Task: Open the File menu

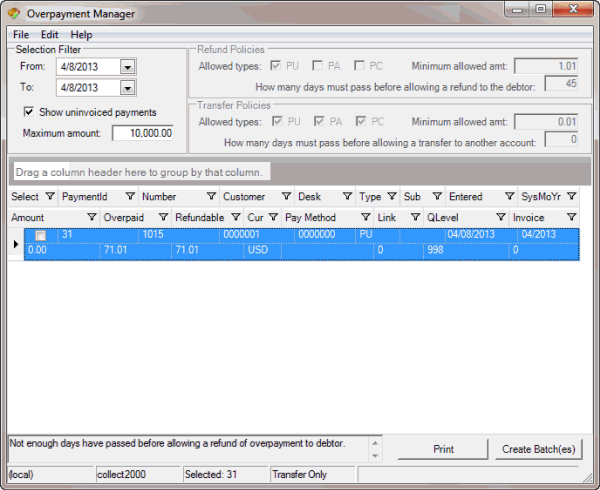Action: tap(21, 35)
